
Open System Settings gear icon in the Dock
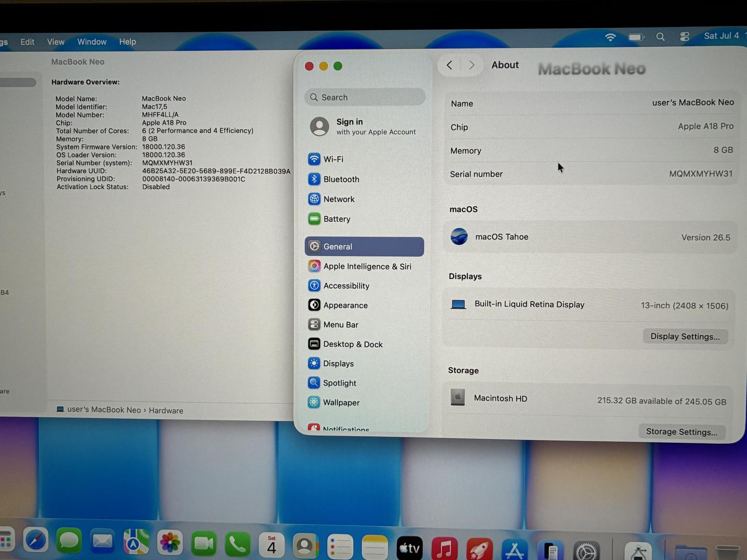(x=586, y=551)
